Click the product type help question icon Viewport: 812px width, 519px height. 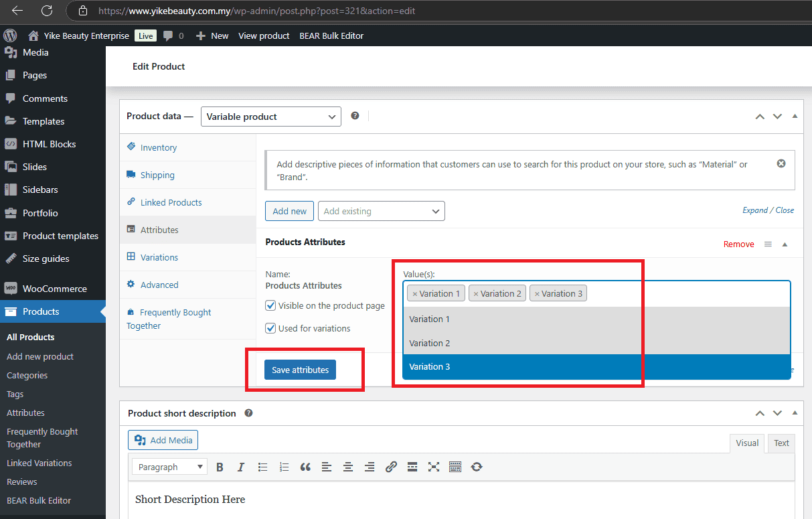coord(355,116)
